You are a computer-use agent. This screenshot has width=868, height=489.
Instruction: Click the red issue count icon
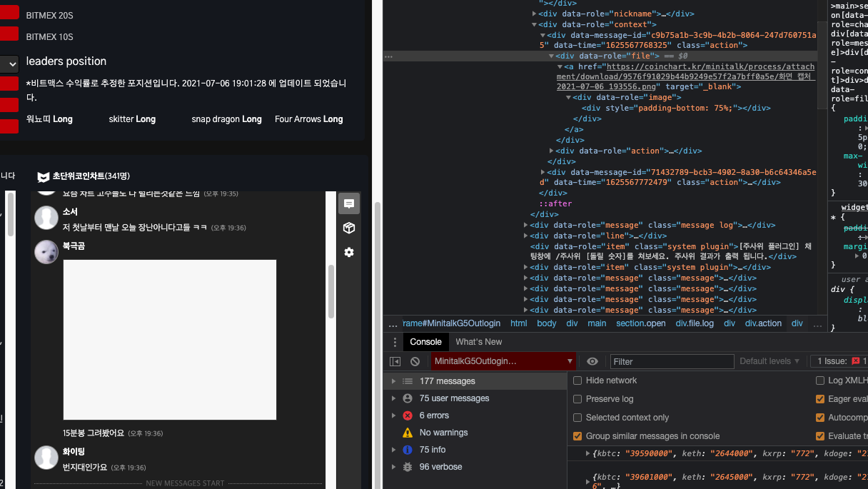(x=855, y=361)
